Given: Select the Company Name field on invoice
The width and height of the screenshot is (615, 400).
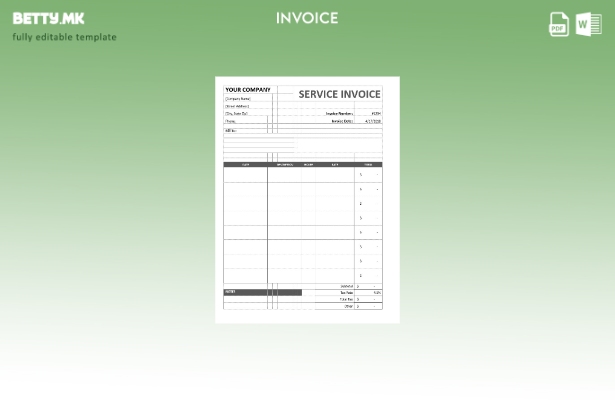Looking at the screenshot, I should pyautogui.click(x=238, y=99).
